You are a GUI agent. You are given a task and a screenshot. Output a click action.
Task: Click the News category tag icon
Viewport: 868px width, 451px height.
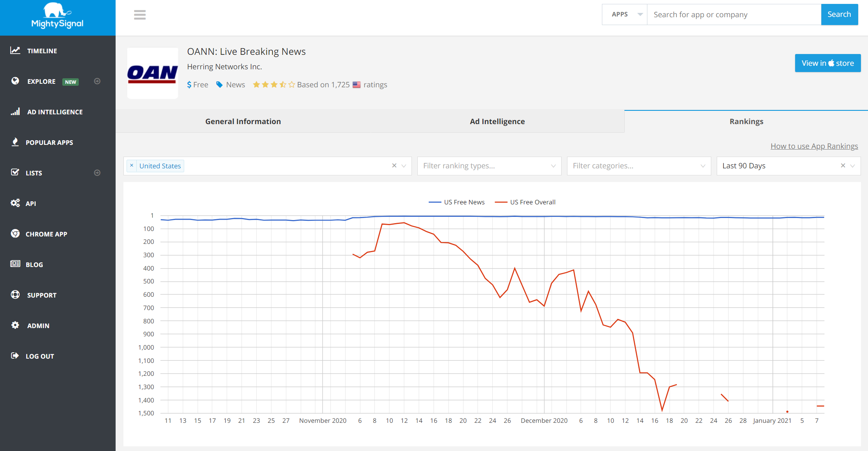point(219,85)
